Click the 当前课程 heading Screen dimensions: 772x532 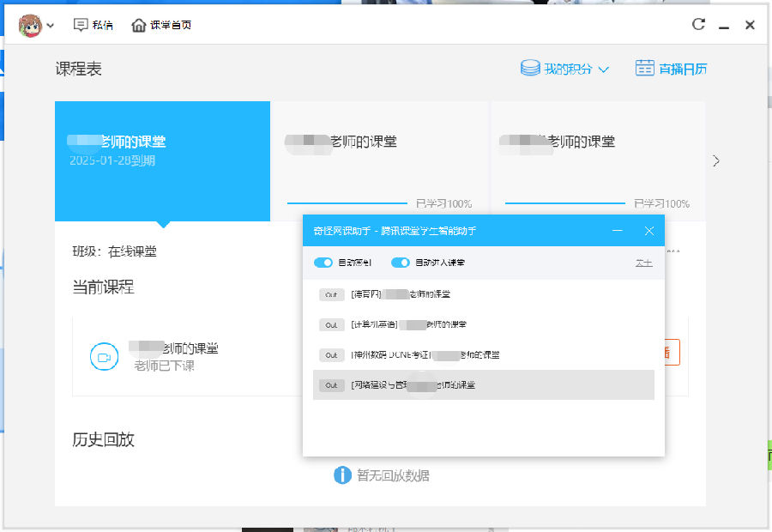pyautogui.click(x=104, y=287)
